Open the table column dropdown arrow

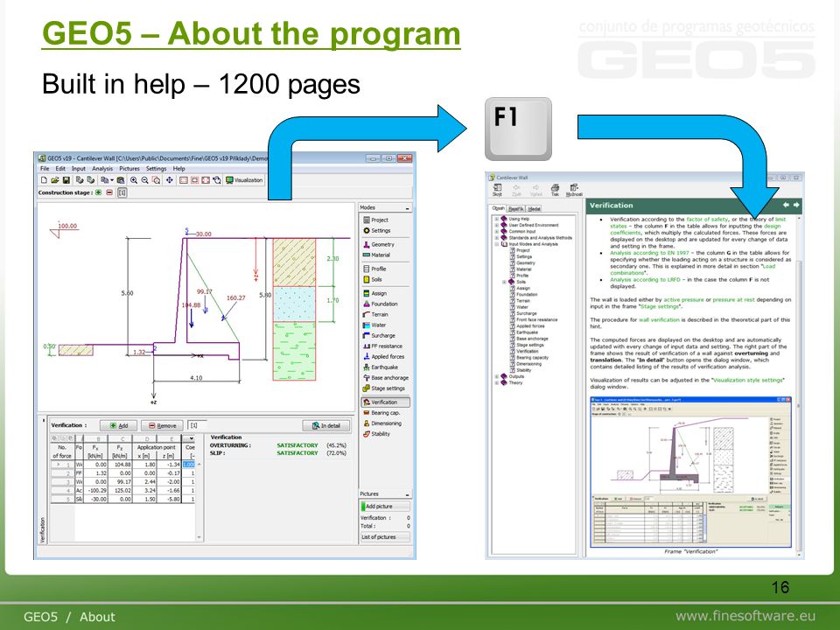tap(192, 438)
